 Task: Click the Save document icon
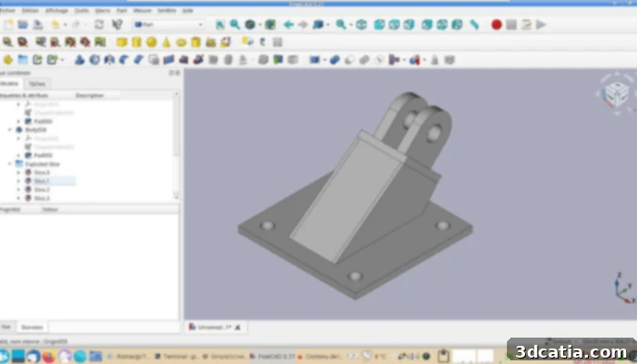coord(38,25)
